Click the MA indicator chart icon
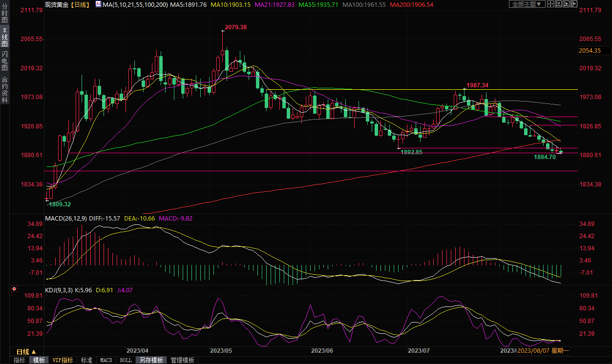Image resolution: width=612 pixels, height=364 pixels. point(98,4)
